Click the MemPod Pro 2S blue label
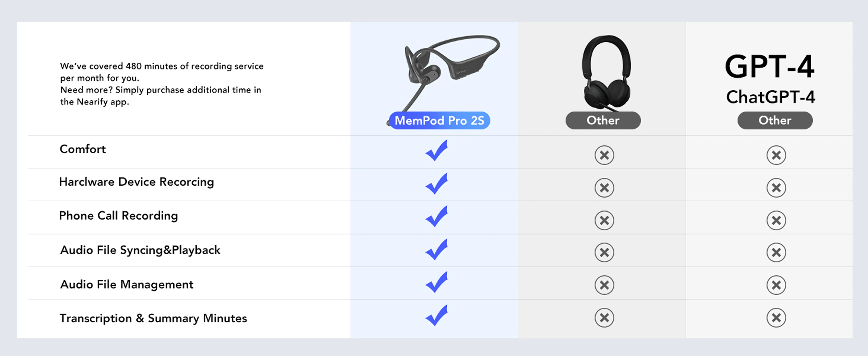The height and width of the screenshot is (356, 868). coord(439,120)
